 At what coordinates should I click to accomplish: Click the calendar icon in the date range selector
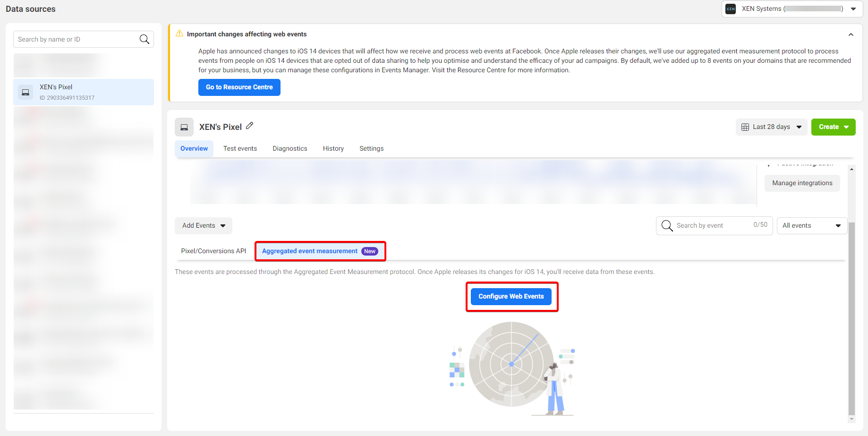[745, 127]
